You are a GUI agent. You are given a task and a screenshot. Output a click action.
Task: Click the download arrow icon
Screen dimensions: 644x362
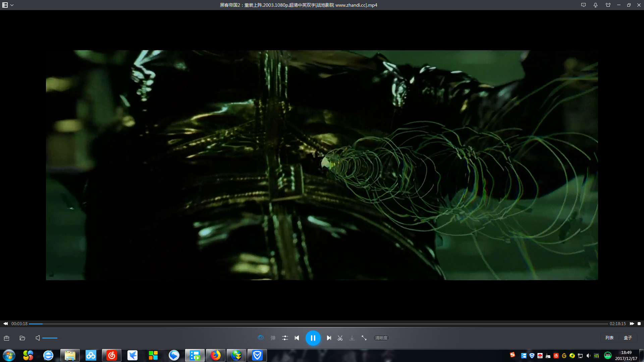pos(352,338)
